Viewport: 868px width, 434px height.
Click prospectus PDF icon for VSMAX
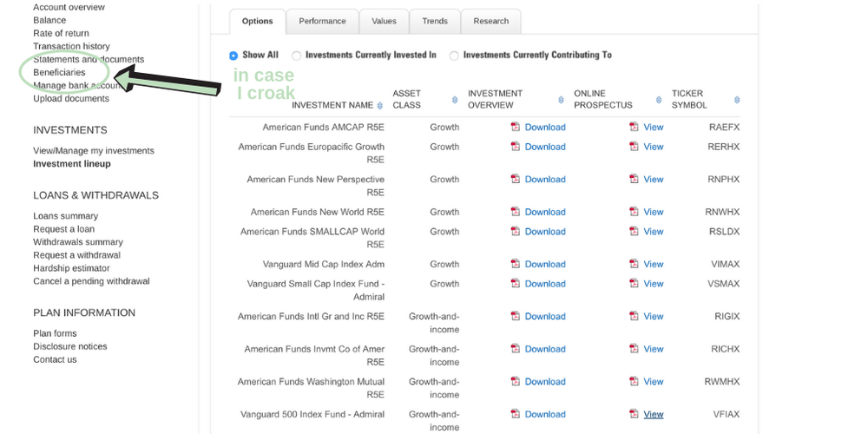(x=634, y=283)
